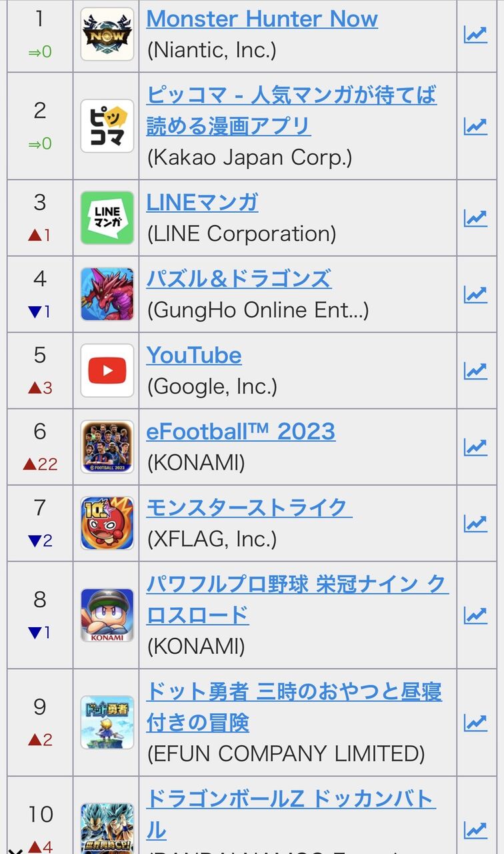Tap the パズル＆ドラゴンズ dragon icon
Image resolution: width=504 pixels, height=854 pixels.
107,294
